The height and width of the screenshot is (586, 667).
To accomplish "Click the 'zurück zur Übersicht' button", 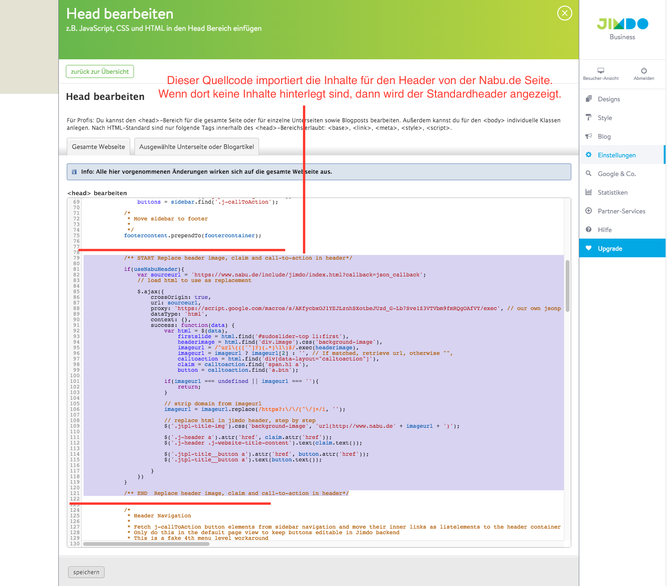I will [x=100, y=71].
